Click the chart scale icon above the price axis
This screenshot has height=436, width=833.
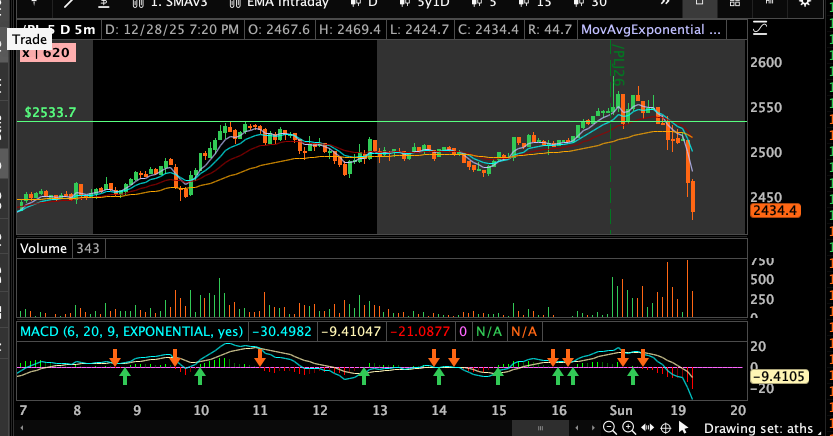click(760, 29)
